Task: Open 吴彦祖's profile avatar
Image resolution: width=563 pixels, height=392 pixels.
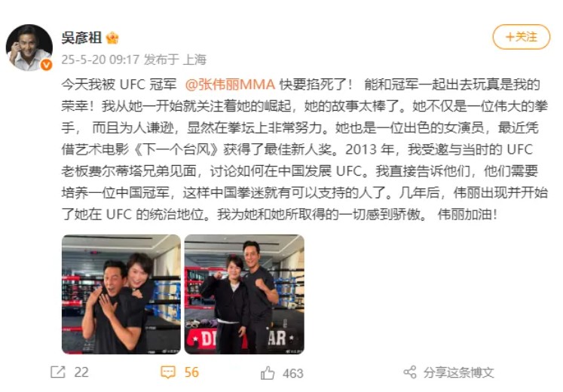Action: (29, 47)
